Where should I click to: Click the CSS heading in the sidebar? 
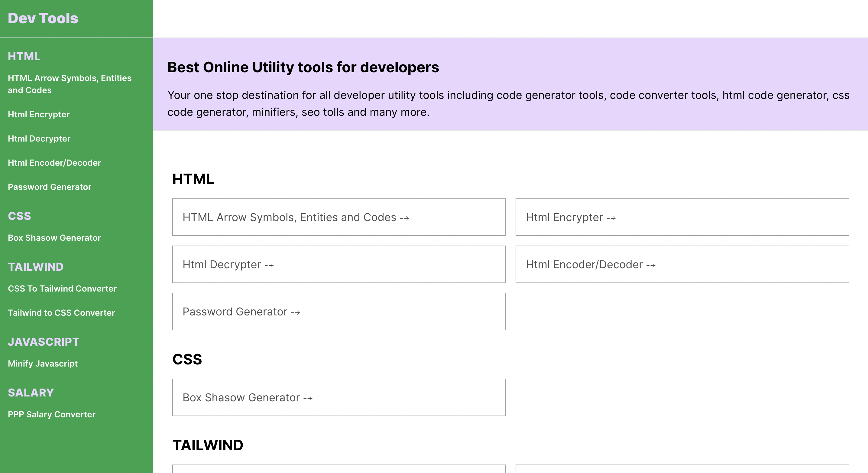point(20,216)
